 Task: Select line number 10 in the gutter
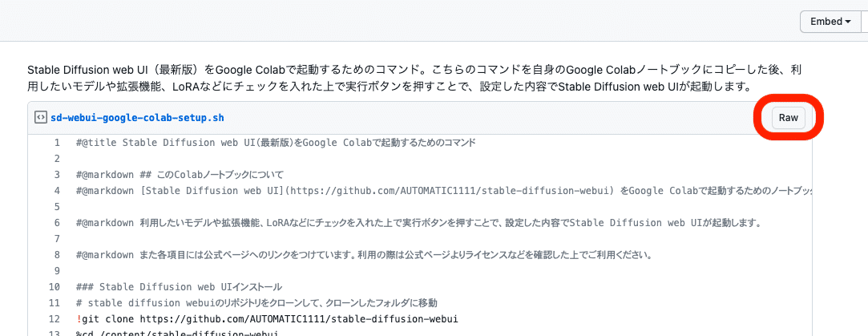point(55,287)
